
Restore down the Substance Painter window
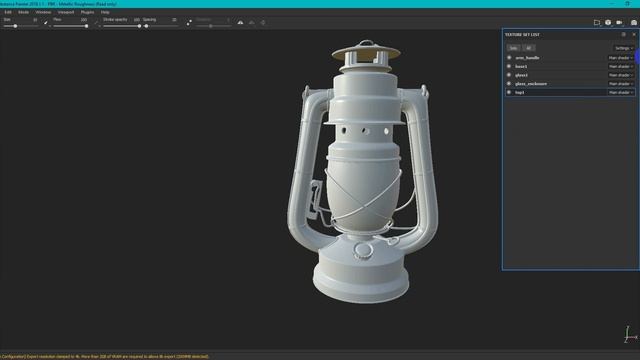point(627,4)
